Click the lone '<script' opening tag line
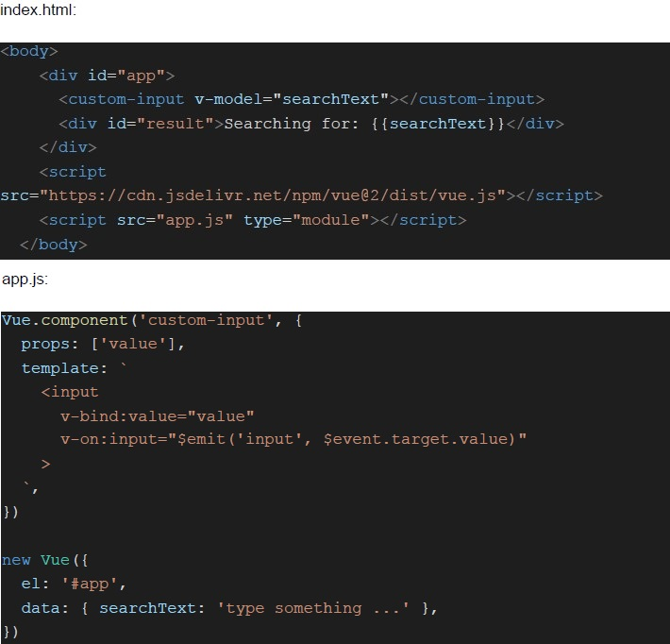The height and width of the screenshot is (644, 670). coord(73,172)
